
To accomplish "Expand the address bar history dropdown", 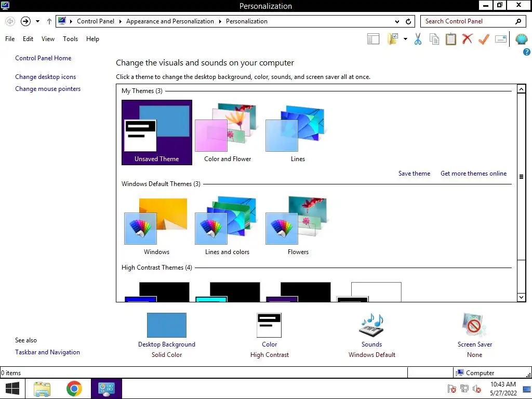I will point(397,21).
